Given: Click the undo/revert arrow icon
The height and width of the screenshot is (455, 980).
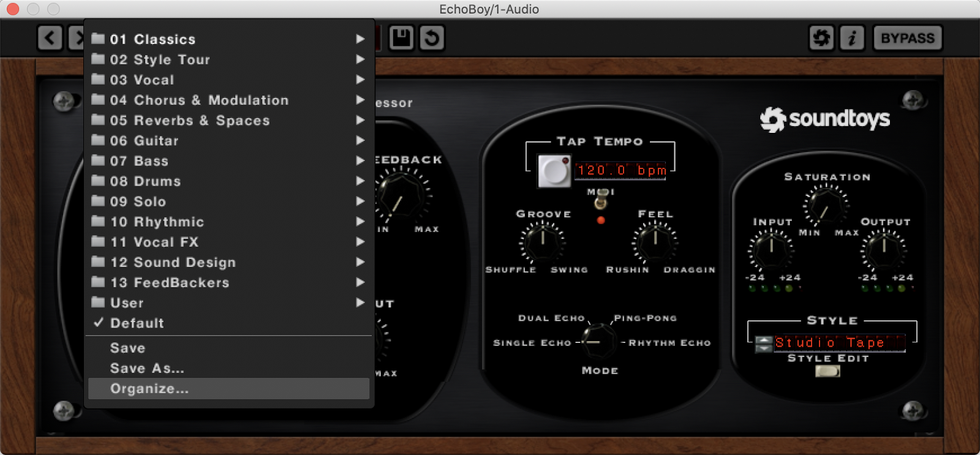Looking at the screenshot, I should [432, 38].
